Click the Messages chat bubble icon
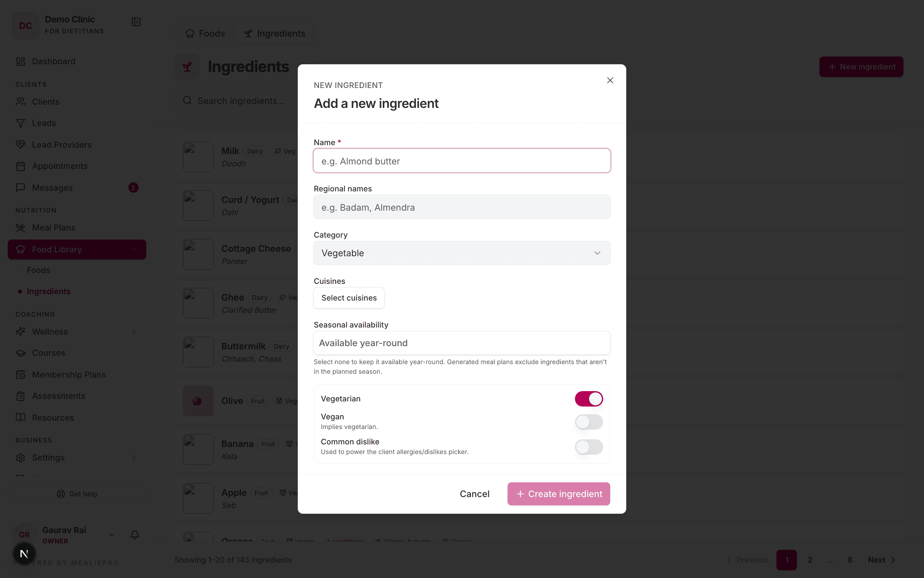924x578 pixels. 21,188
